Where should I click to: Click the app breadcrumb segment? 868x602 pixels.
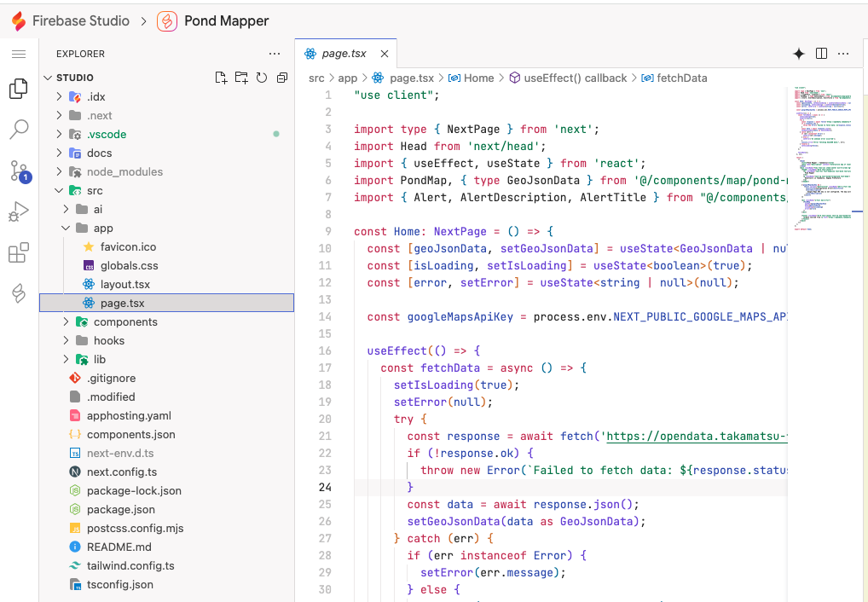coord(348,78)
